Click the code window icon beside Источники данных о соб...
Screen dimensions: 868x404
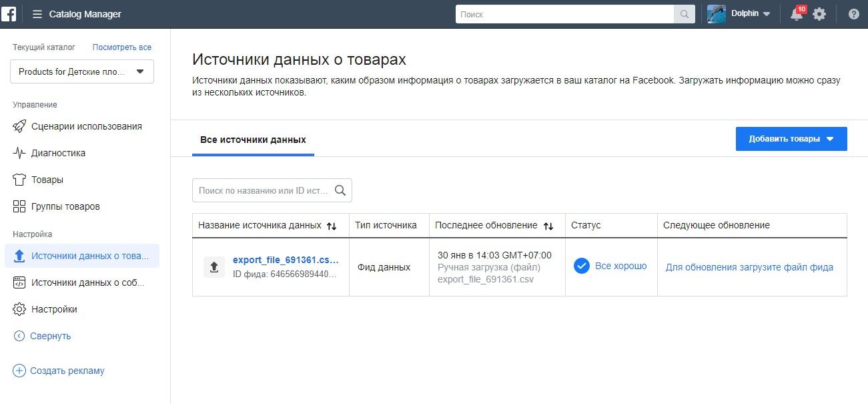tap(19, 282)
